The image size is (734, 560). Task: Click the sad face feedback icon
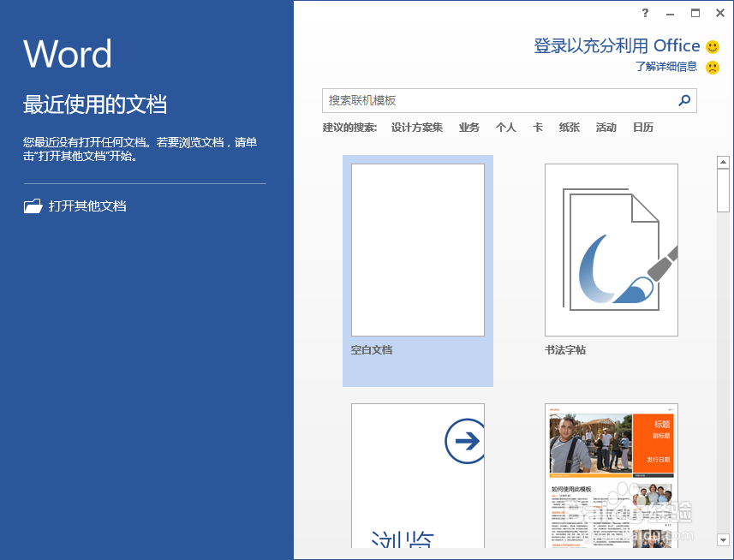click(x=711, y=67)
